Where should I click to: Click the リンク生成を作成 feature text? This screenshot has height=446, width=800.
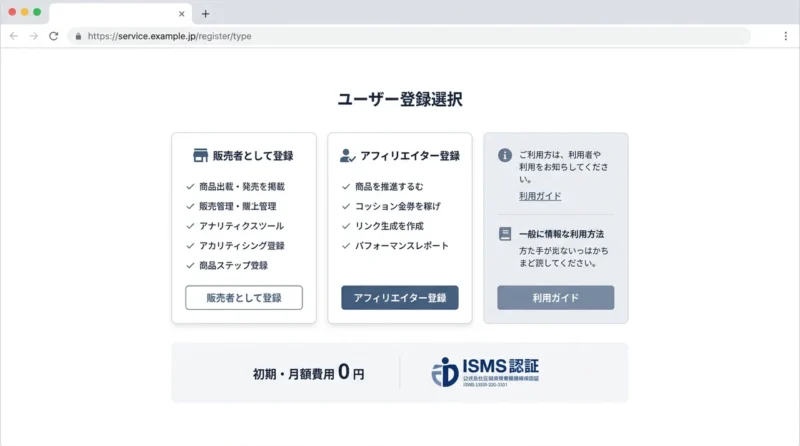(x=389, y=226)
